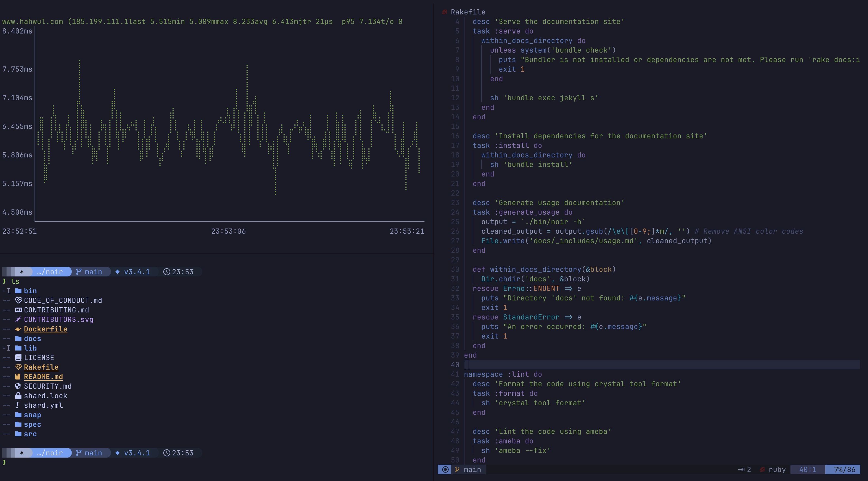Open the Rakefile link in ls output

click(41, 367)
